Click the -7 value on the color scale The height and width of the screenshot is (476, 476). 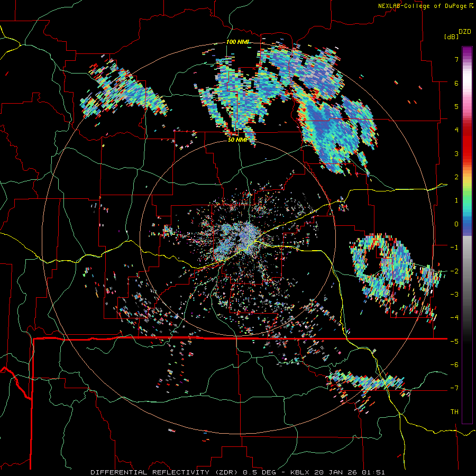coord(454,388)
